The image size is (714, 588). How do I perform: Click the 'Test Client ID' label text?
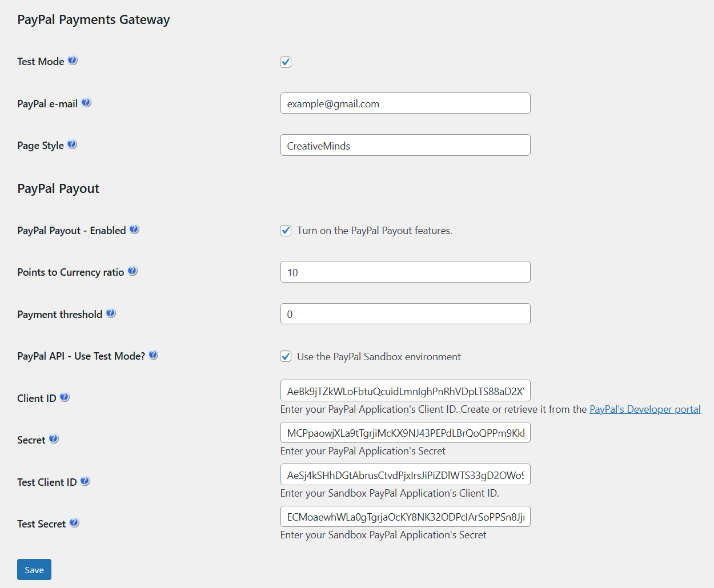47,482
